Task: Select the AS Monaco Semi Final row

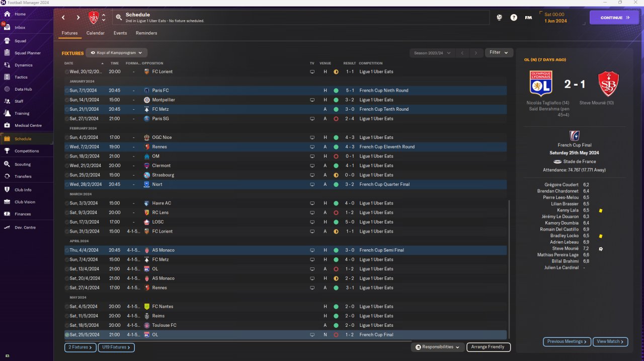Action: click(285, 250)
